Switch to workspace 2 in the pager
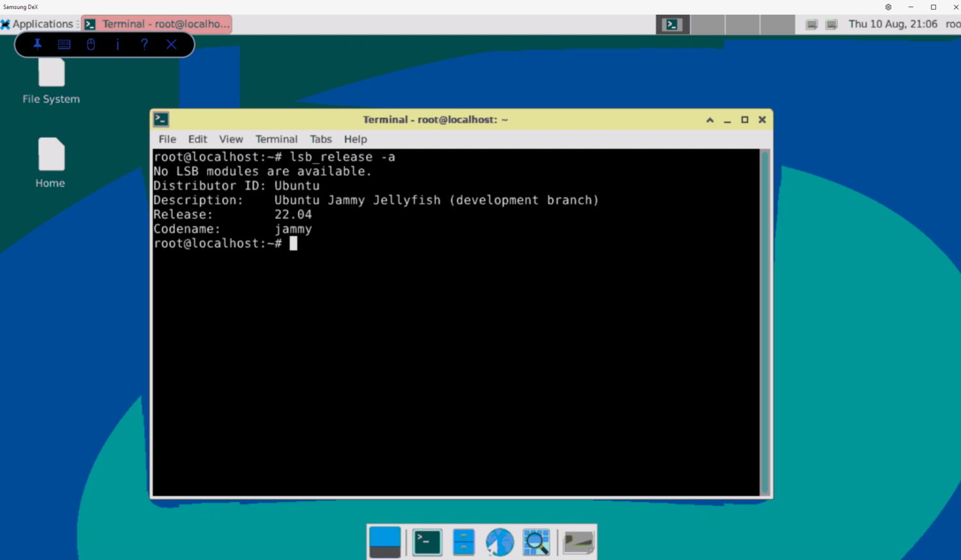The height and width of the screenshot is (560, 961). tap(708, 24)
